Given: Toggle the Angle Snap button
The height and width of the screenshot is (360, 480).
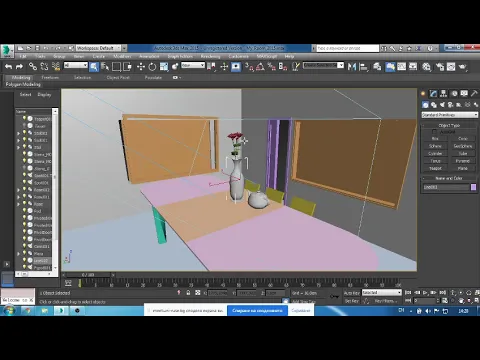Looking at the screenshot, I should (x=260, y=67).
